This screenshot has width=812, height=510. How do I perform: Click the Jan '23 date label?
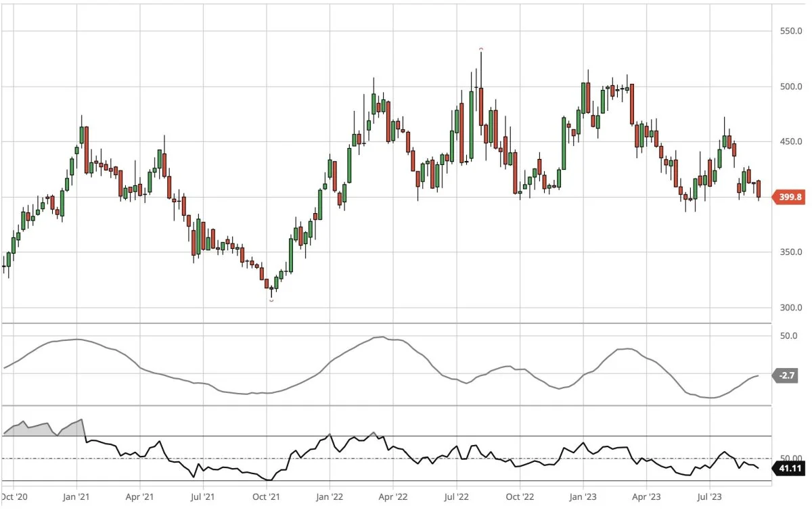583,497
